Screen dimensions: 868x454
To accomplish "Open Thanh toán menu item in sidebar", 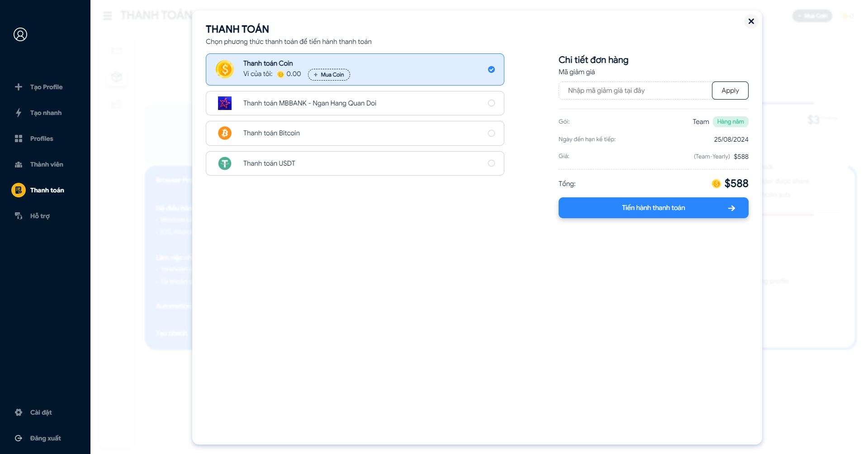I will (47, 190).
